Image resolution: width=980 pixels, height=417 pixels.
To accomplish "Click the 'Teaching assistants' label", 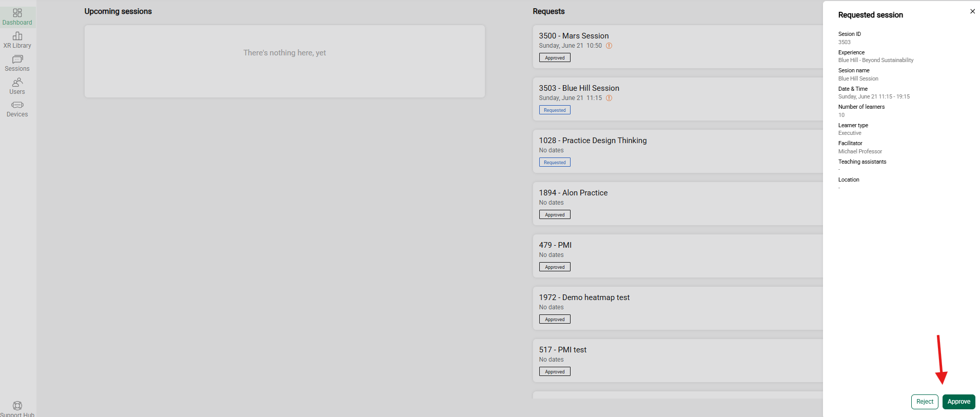I will pyautogui.click(x=863, y=162).
